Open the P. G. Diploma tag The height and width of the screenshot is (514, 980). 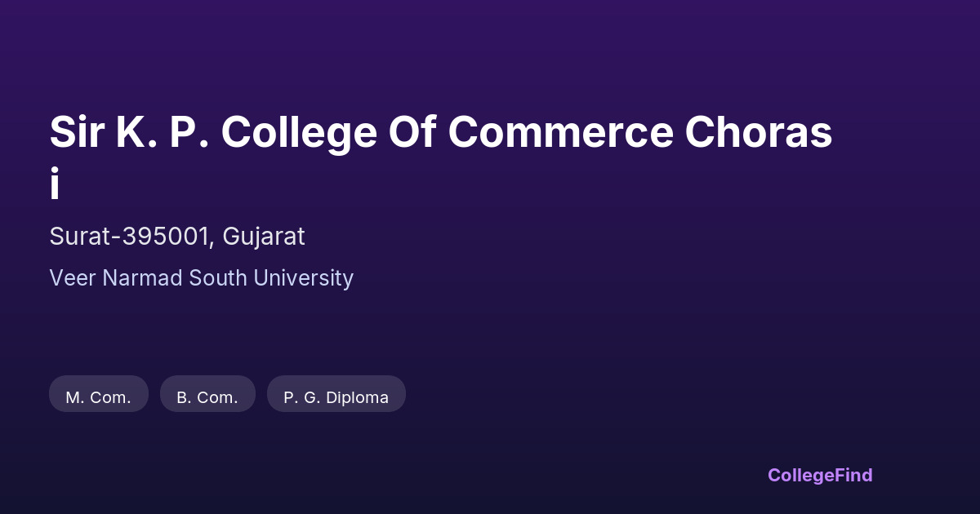click(336, 397)
